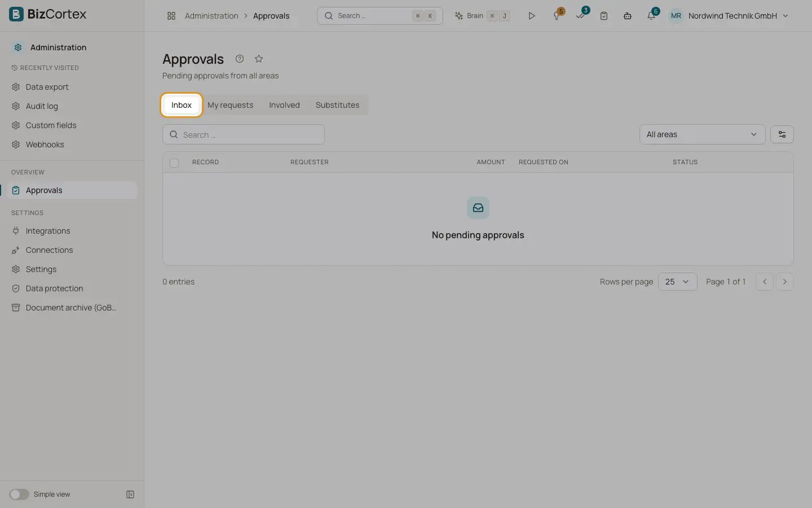This screenshot has width=812, height=508.
Task: Switch to the Involved tab
Action: tap(284, 105)
